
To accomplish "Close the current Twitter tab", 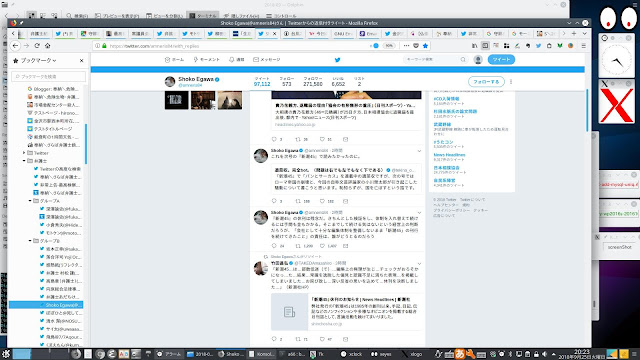I will [x=275, y=34].
